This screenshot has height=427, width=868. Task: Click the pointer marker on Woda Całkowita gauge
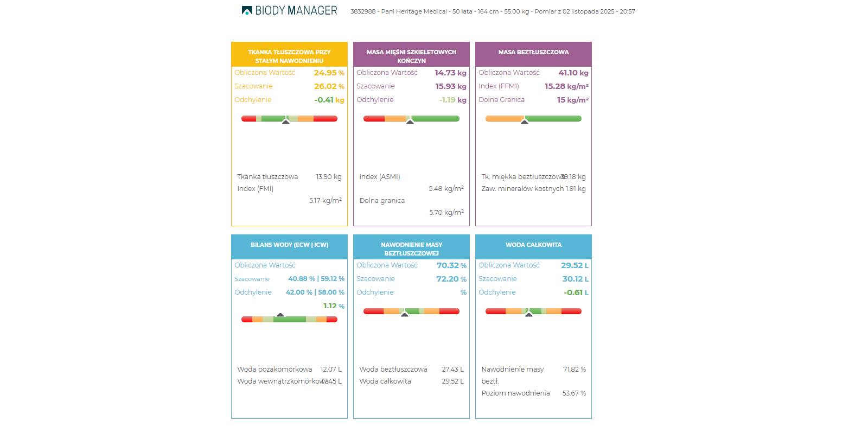point(528,315)
